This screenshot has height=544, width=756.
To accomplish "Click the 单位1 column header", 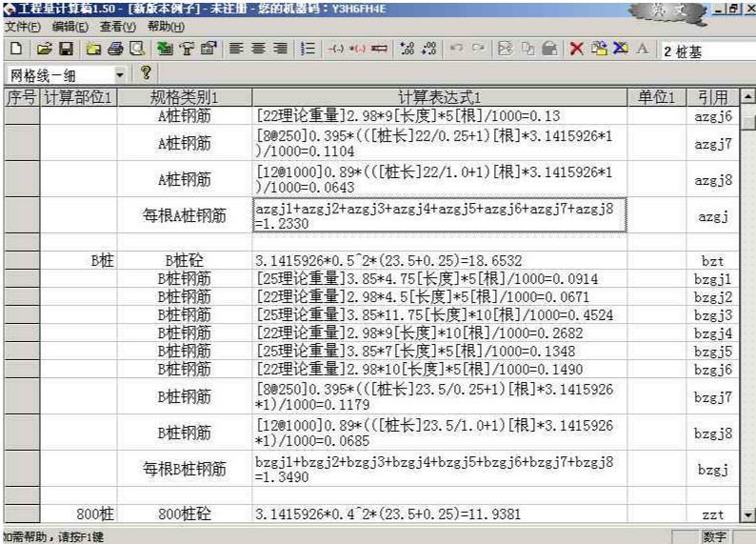I will 656,97.
